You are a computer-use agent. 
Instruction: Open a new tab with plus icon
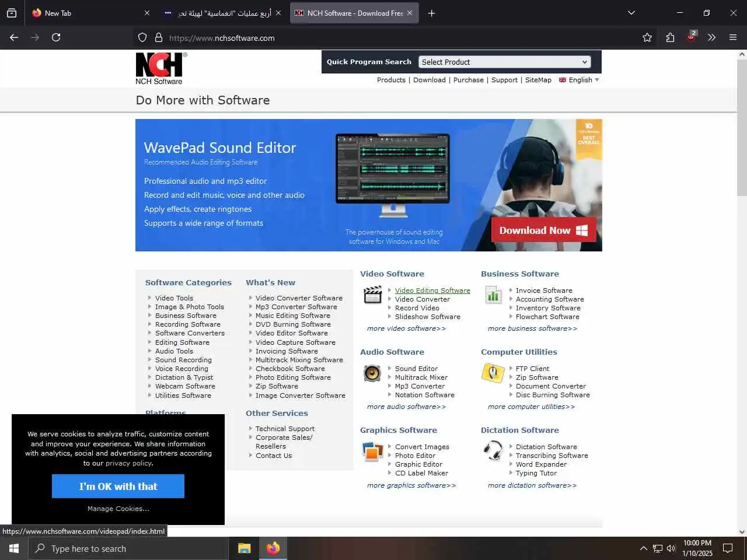432,13
